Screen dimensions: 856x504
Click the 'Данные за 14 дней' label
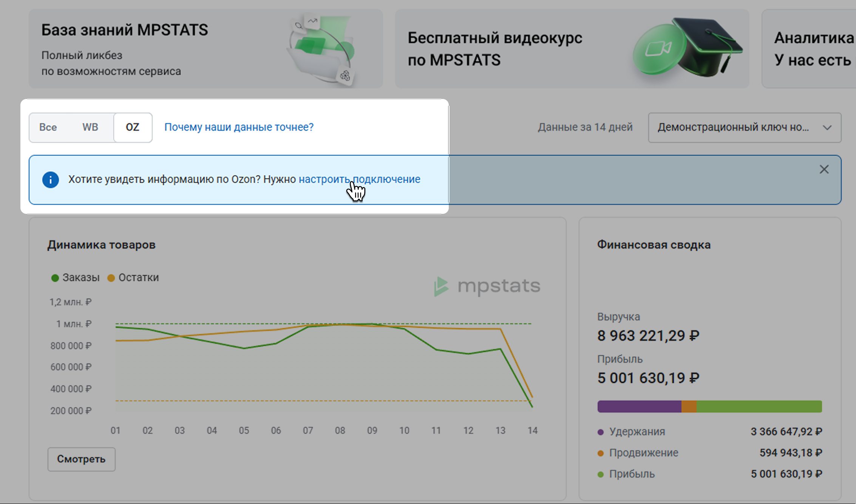pyautogui.click(x=585, y=127)
